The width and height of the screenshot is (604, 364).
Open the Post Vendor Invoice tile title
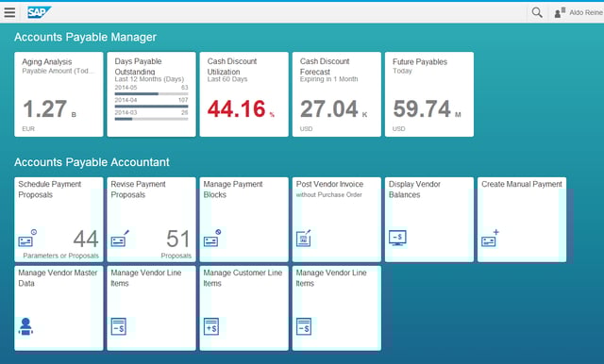click(329, 184)
